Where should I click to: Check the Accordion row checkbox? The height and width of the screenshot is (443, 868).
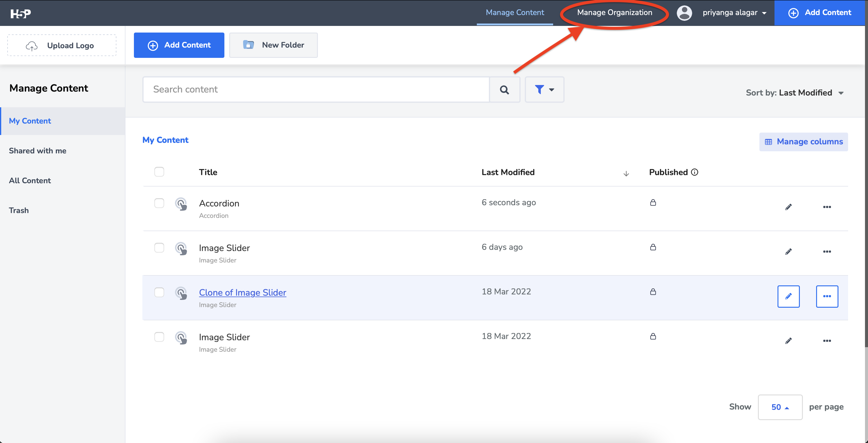click(159, 203)
